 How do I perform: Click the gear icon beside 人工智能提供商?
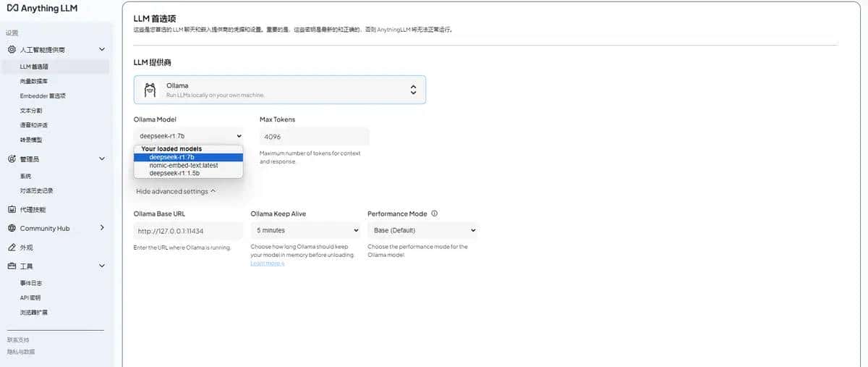pos(12,49)
